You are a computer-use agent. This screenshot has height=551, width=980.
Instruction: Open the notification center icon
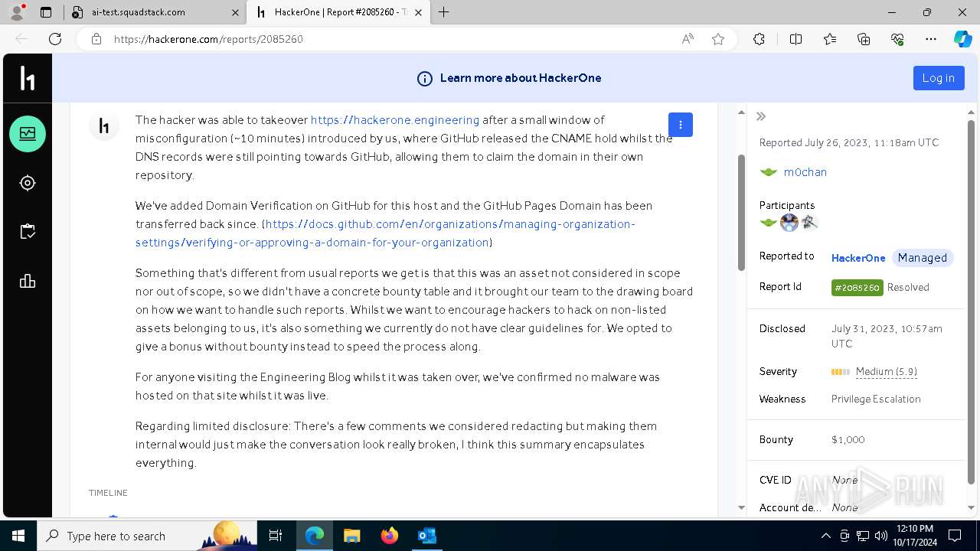955,536
